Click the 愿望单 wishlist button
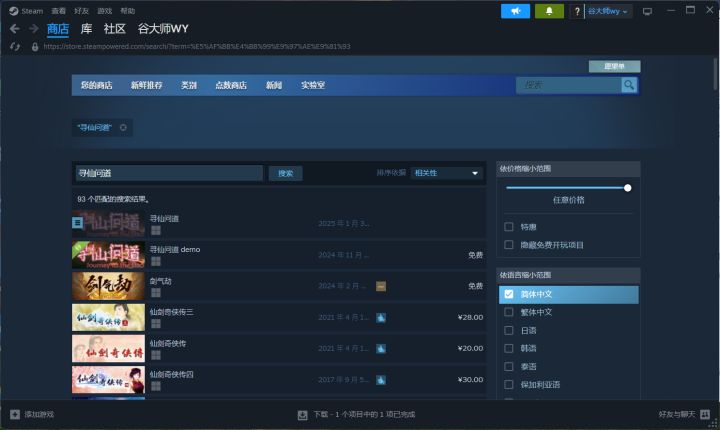 [x=614, y=66]
